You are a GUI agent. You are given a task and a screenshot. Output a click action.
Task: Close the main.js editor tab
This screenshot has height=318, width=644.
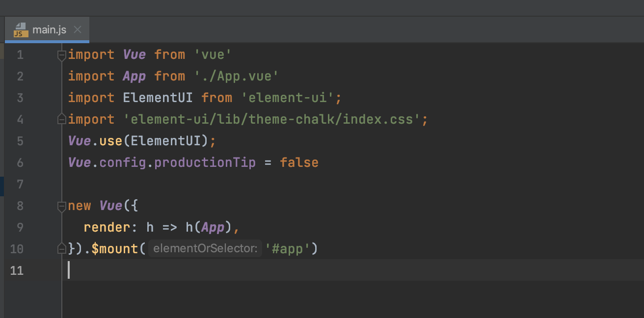tap(77, 30)
